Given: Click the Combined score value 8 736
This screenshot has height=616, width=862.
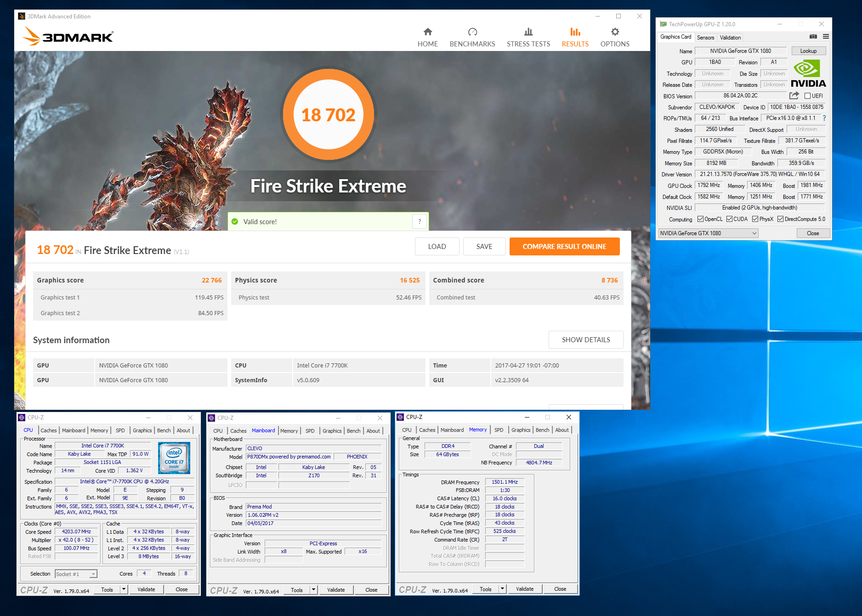Looking at the screenshot, I should [x=609, y=280].
